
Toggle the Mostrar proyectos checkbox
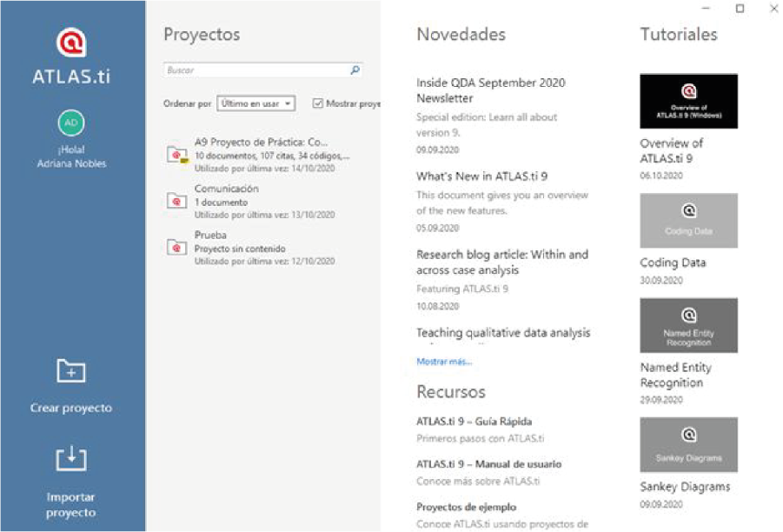coord(317,103)
